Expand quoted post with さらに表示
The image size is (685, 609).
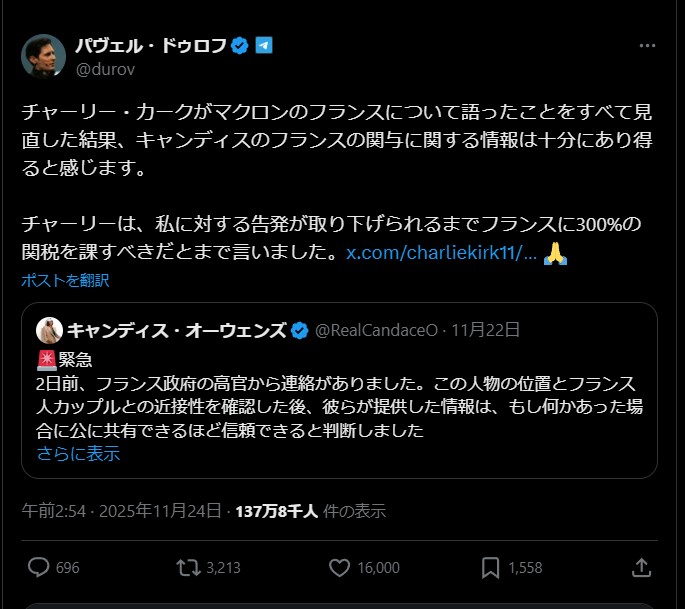pos(78,453)
